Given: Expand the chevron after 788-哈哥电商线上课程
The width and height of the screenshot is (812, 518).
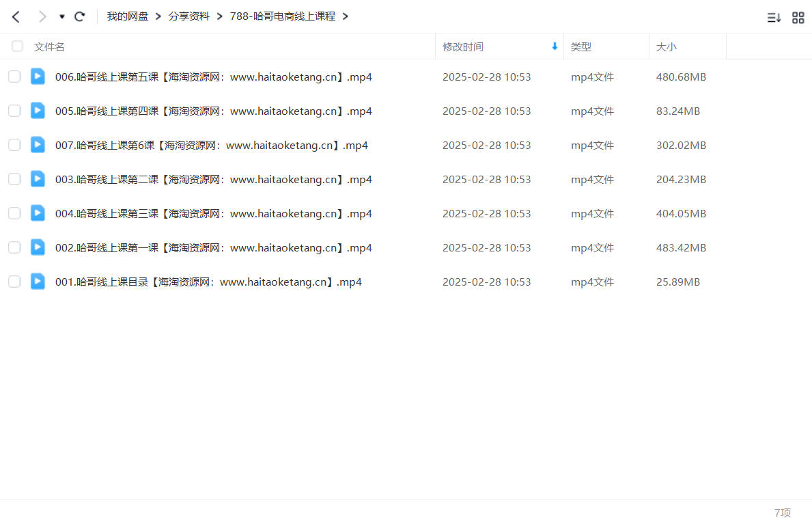Looking at the screenshot, I should pos(346,16).
